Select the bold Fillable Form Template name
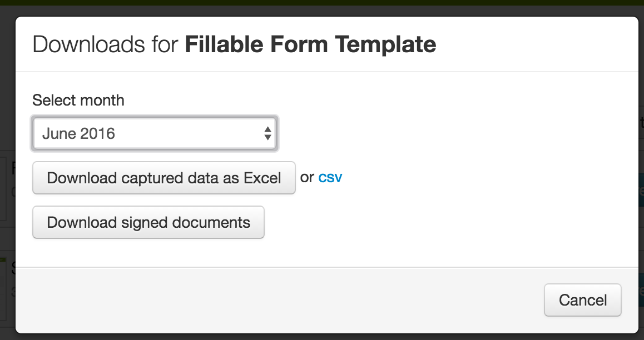 pyautogui.click(x=310, y=44)
